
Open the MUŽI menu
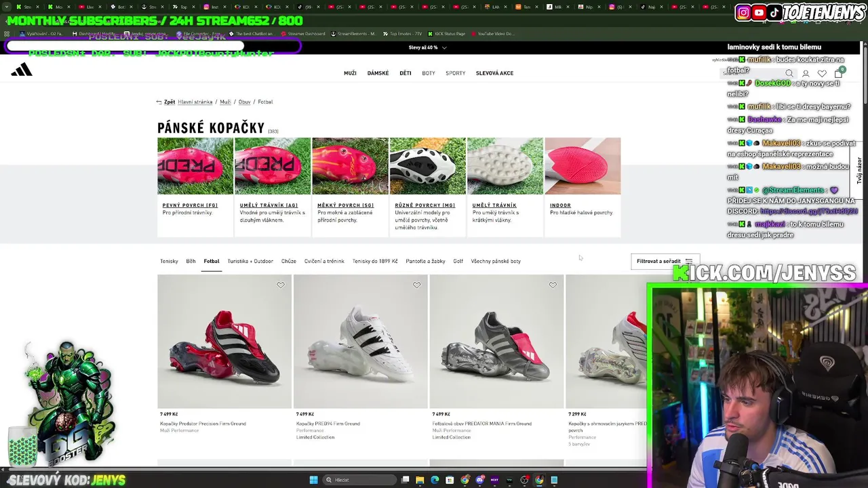[350, 73]
